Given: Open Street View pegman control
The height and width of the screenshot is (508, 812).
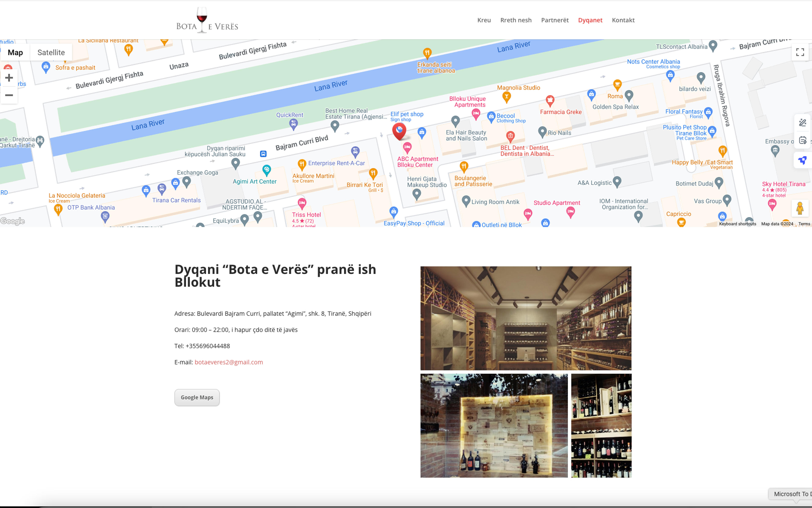Looking at the screenshot, I should tap(800, 208).
